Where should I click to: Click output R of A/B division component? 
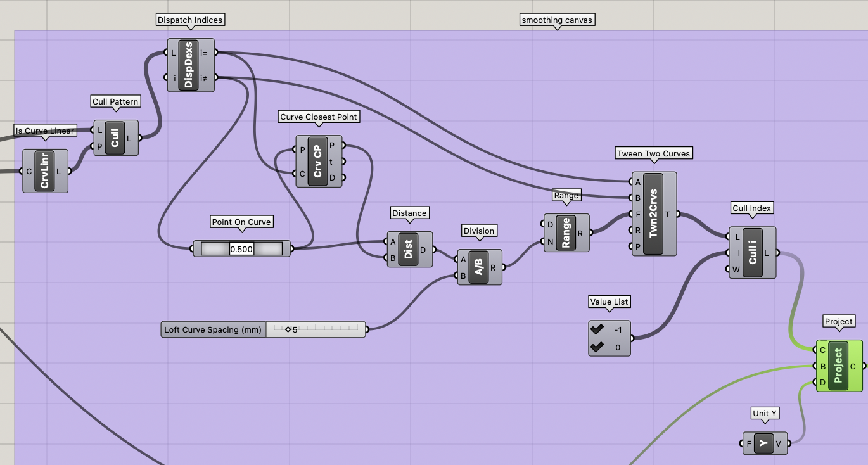(x=493, y=267)
